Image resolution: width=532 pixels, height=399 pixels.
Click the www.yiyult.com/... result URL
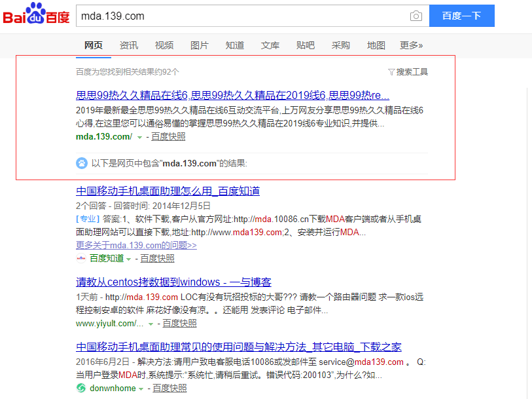pos(109,323)
